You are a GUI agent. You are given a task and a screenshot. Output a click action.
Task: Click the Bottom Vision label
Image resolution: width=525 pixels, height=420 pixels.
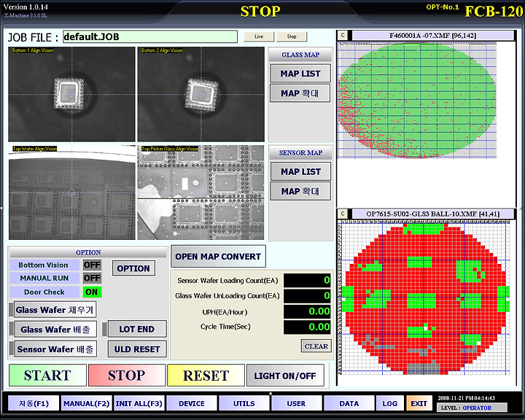click(44, 265)
